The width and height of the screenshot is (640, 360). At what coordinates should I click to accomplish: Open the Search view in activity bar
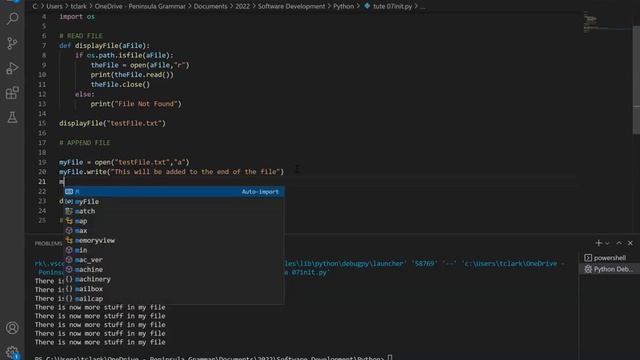pos(12,18)
